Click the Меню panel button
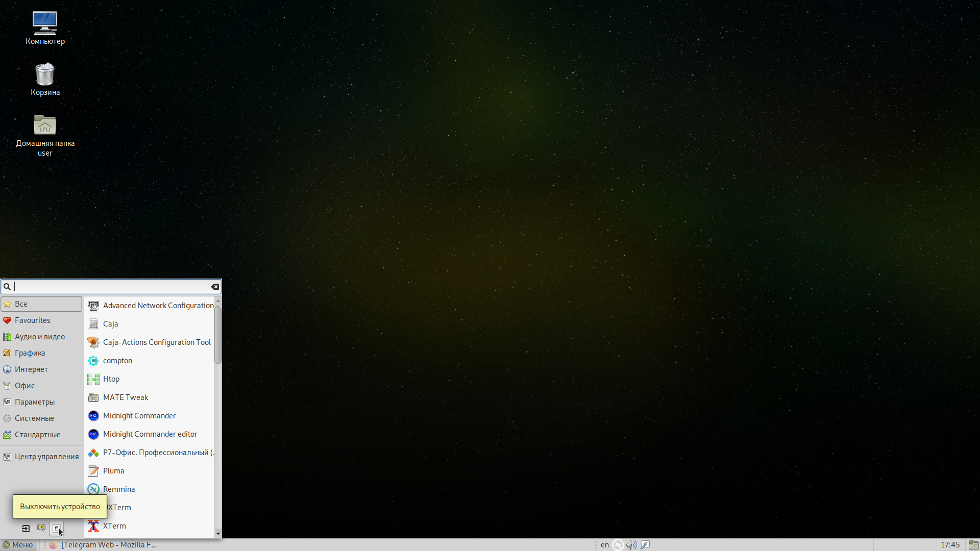Viewport: 980px width, 551px height. (x=18, y=545)
